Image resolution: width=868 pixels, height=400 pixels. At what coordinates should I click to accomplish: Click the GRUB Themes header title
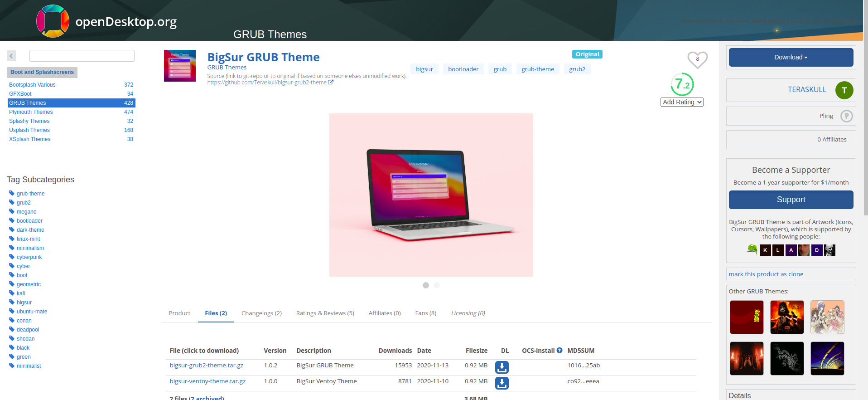pyautogui.click(x=270, y=34)
